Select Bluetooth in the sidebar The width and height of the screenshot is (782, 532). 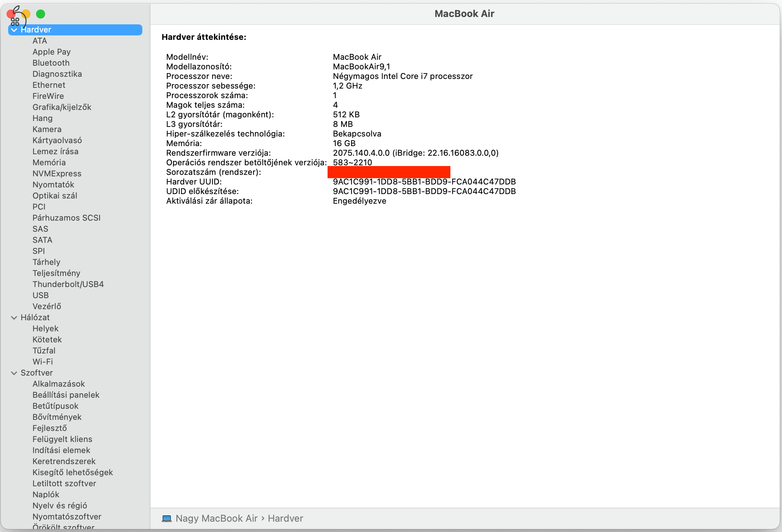51,63
